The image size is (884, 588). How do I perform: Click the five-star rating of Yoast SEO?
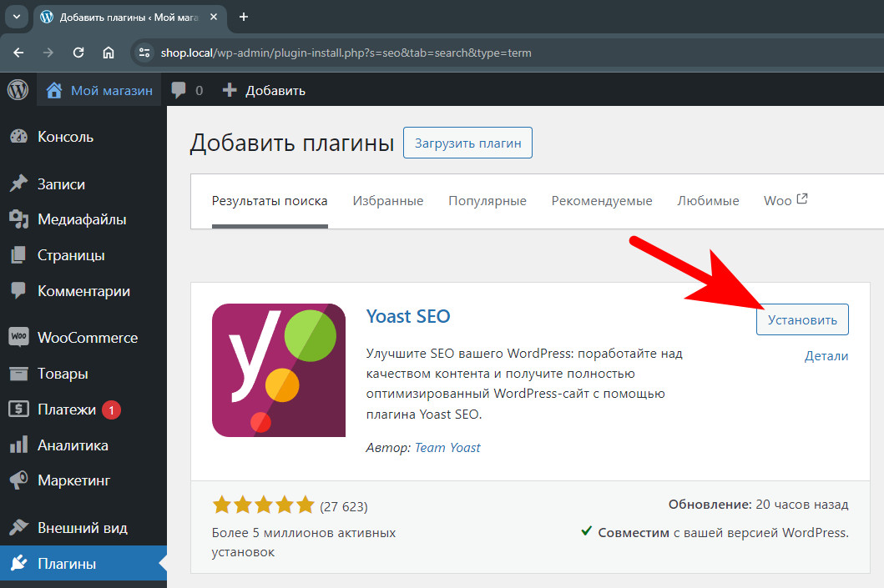263,505
